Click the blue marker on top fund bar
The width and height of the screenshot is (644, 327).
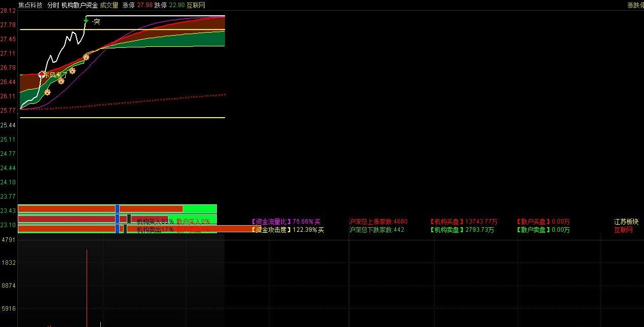[x=118, y=209]
